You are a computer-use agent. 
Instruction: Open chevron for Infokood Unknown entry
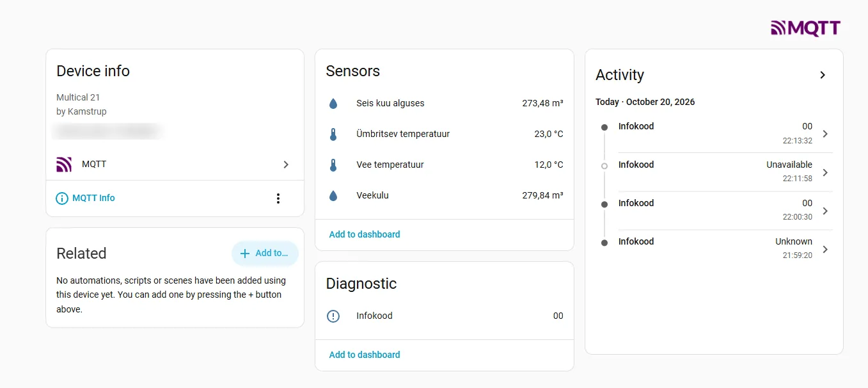[825, 249]
